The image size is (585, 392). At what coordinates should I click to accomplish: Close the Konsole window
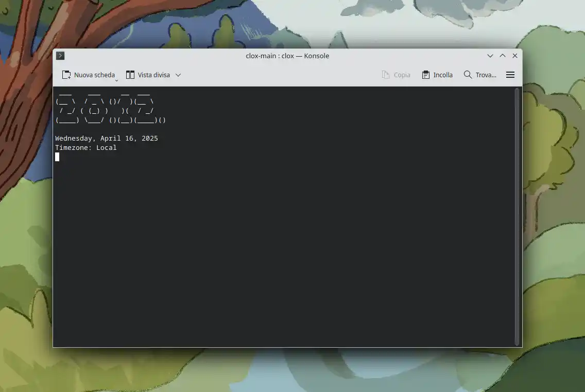coord(515,56)
